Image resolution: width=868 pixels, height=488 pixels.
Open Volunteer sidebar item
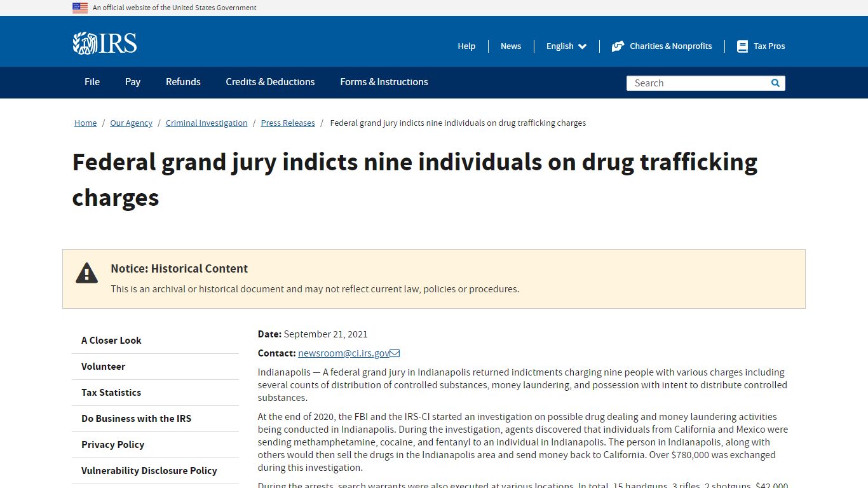click(x=155, y=367)
